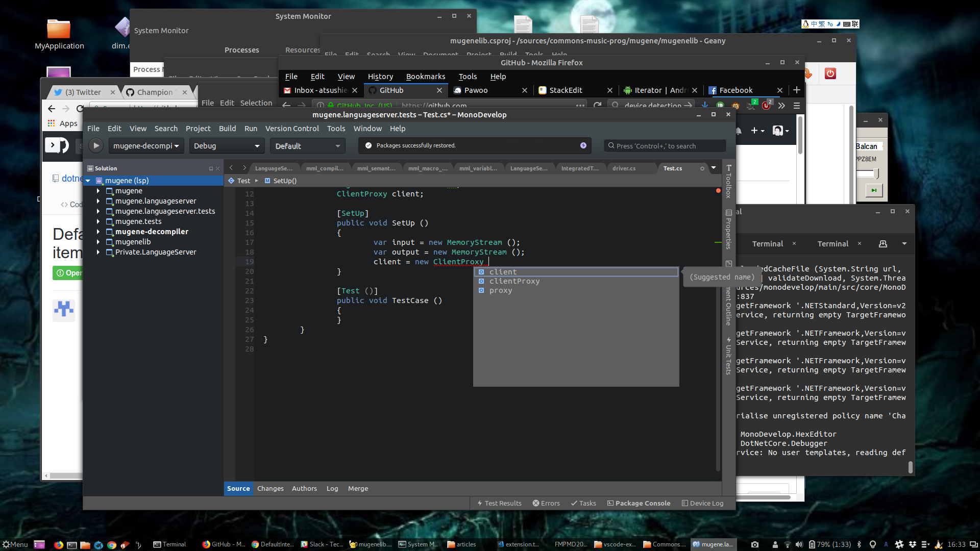Click the camera screenshot icon in the taskbar
This screenshot has width=980, height=551.
(x=755, y=544)
